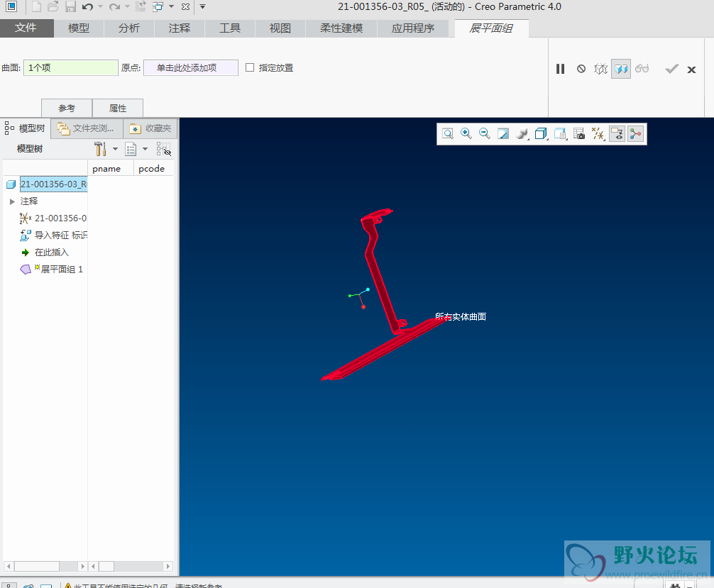Open the 应用程序 ribbon tab

(x=413, y=28)
